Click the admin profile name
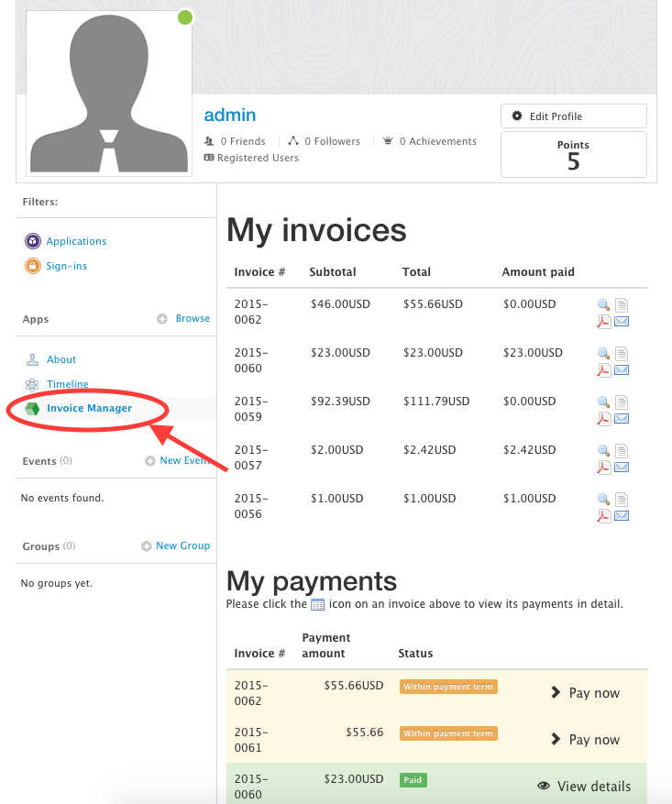Screen dimensions: 672x804 click(229, 115)
